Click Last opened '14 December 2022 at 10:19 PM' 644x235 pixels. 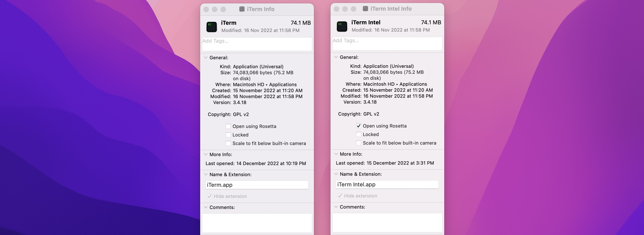pos(271,163)
